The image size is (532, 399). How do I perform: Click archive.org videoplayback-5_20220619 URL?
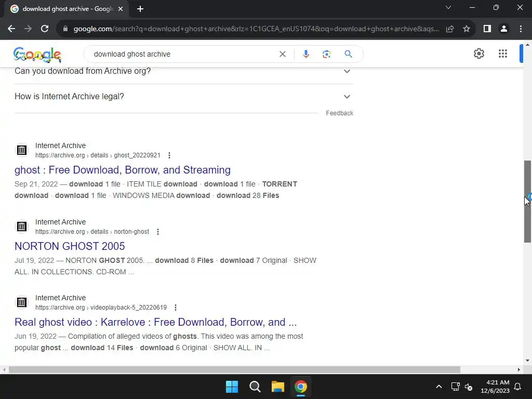[101, 308]
